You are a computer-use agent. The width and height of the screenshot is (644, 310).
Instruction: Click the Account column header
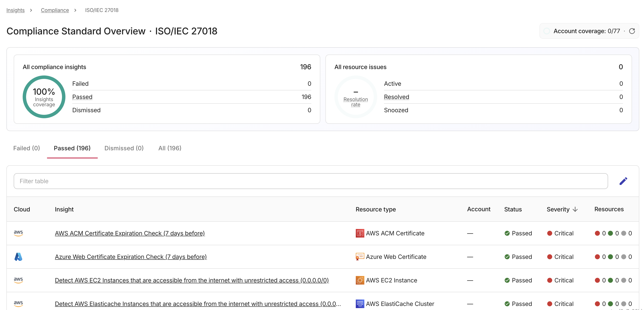[x=479, y=209]
